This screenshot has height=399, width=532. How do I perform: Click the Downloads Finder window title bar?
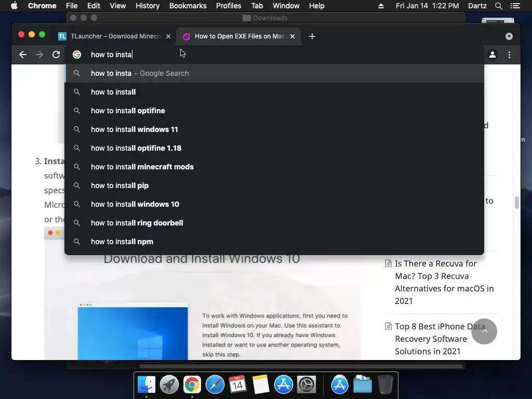pos(265,18)
